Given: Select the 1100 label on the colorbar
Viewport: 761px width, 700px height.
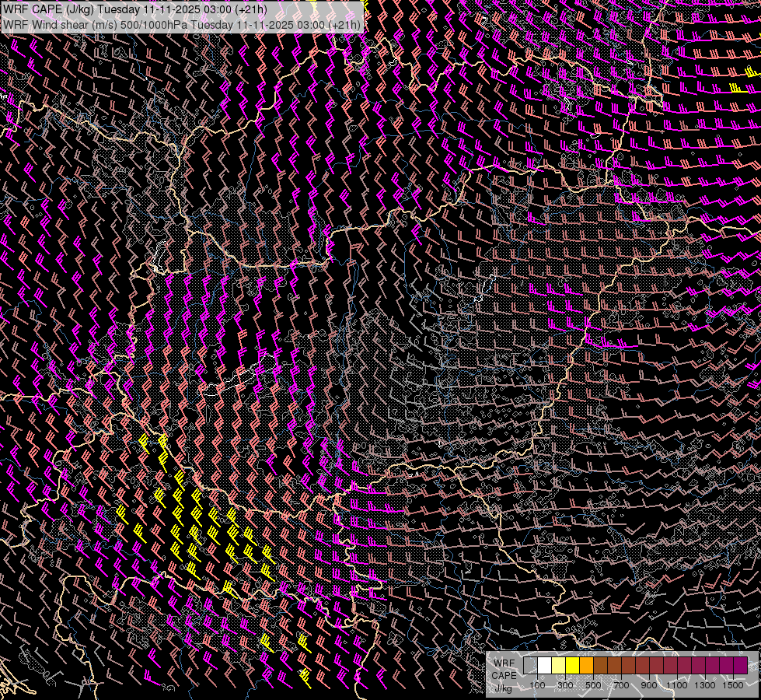Looking at the screenshot, I should pyautogui.click(x=677, y=685).
